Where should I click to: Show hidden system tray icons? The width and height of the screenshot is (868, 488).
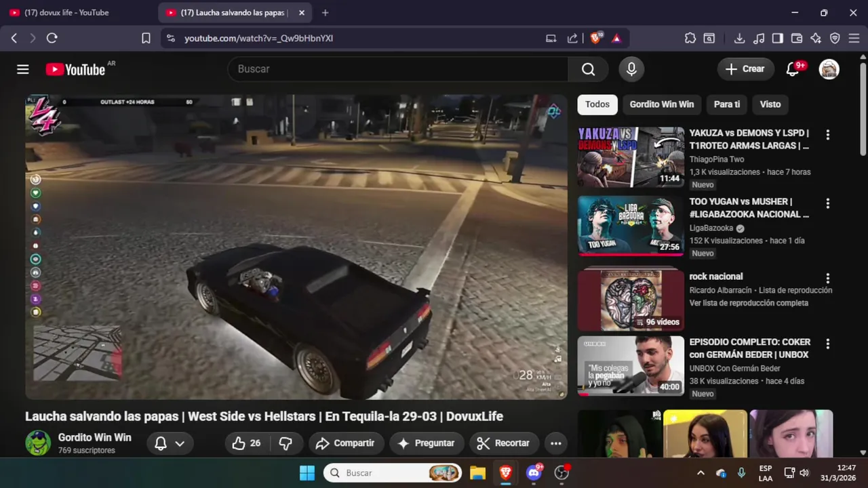[x=701, y=473]
